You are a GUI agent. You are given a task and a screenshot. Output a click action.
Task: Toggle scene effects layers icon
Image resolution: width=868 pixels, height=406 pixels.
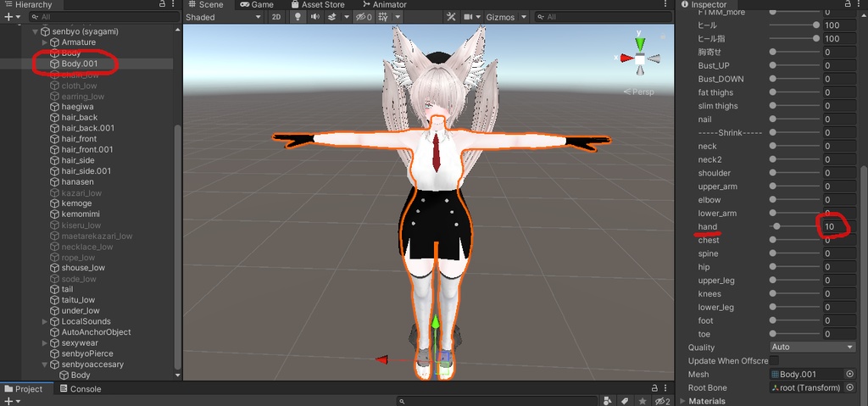coord(332,17)
